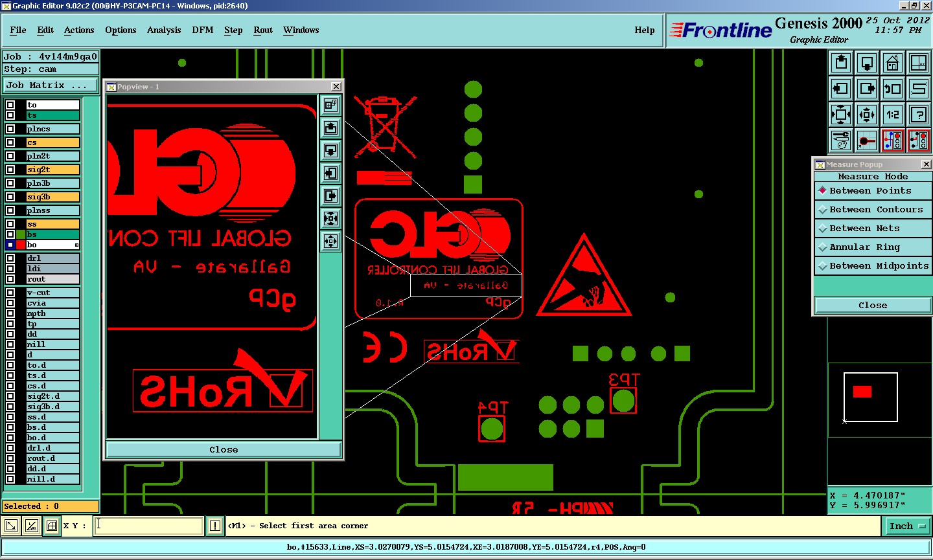Zoom in inside the Popview window

click(330, 218)
